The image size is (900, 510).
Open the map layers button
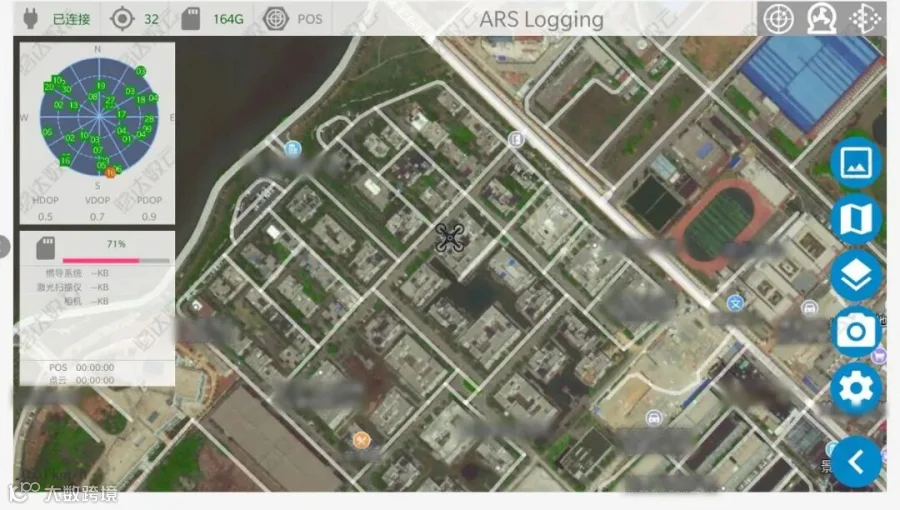point(856,275)
